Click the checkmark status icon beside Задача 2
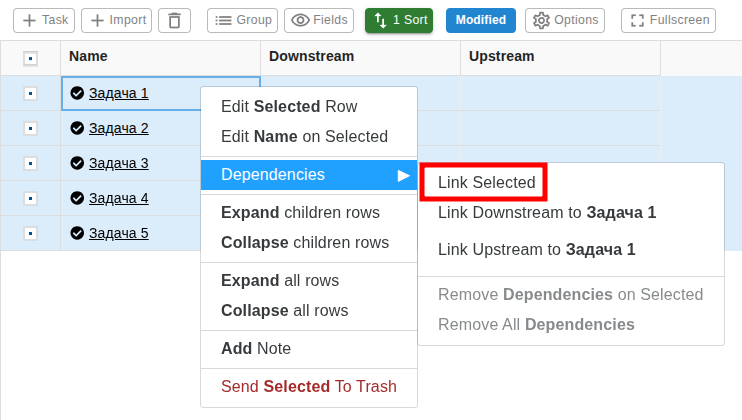Screen dimensions: 742x420 click(x=77, y=128)
